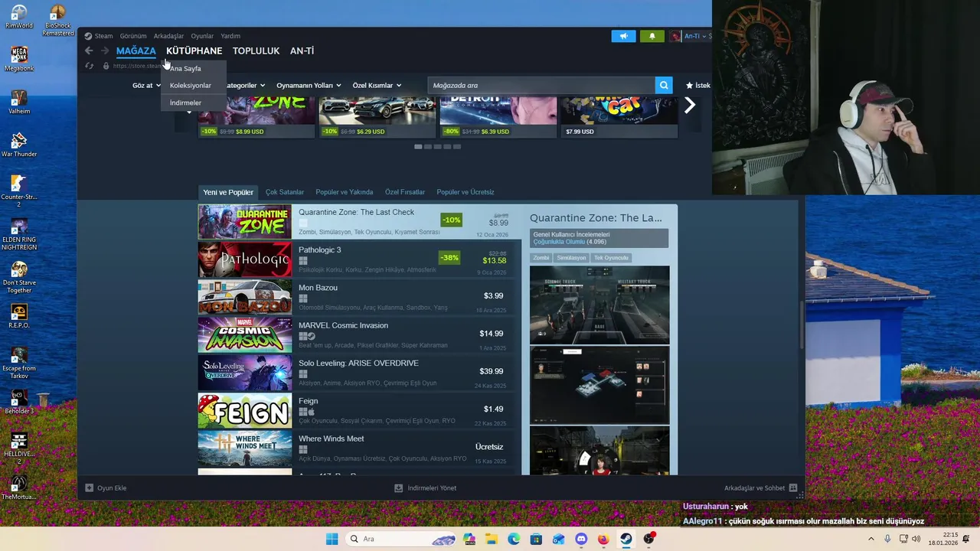Expand the Göz at dropdown
Screen dimensions: 980x551
(145, 86)
